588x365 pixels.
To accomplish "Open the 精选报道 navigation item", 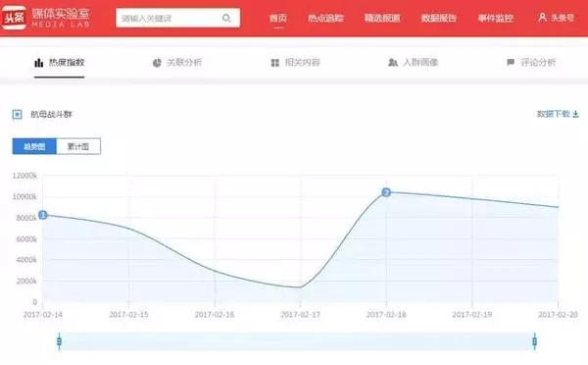I will point(382,18).
